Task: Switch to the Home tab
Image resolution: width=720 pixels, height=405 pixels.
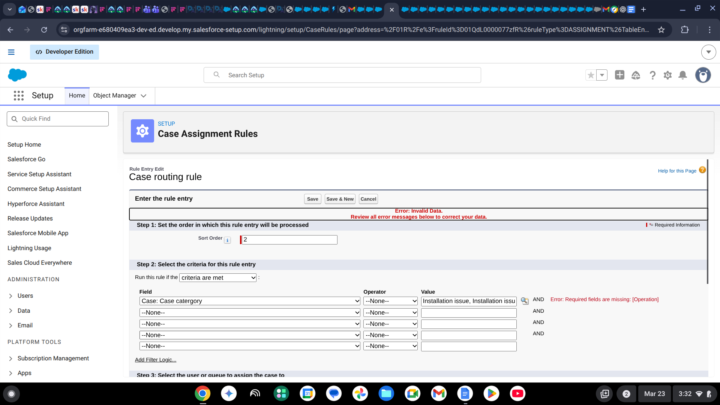Action: click(x=77, y=96)
